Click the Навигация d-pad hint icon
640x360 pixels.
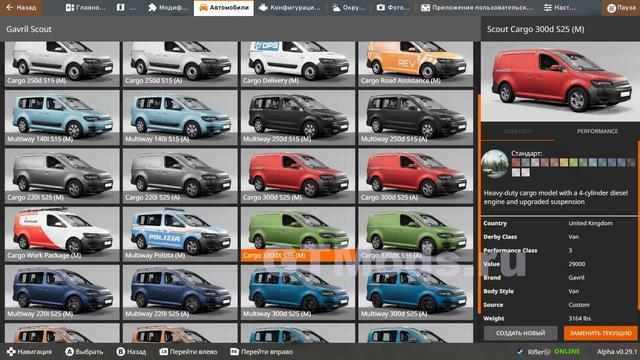click(11, 351)
